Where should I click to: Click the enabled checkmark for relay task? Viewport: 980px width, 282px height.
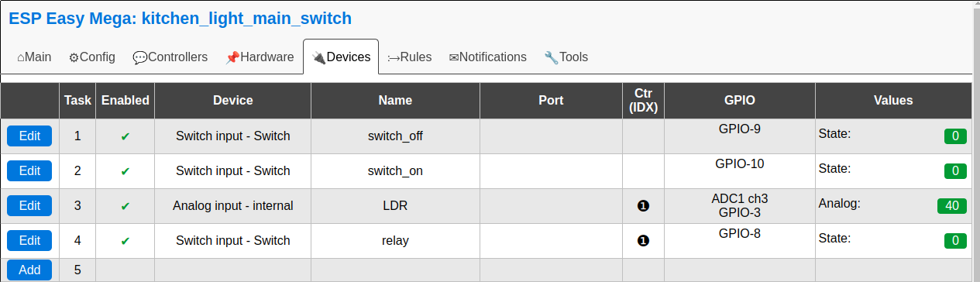(126, 241)
